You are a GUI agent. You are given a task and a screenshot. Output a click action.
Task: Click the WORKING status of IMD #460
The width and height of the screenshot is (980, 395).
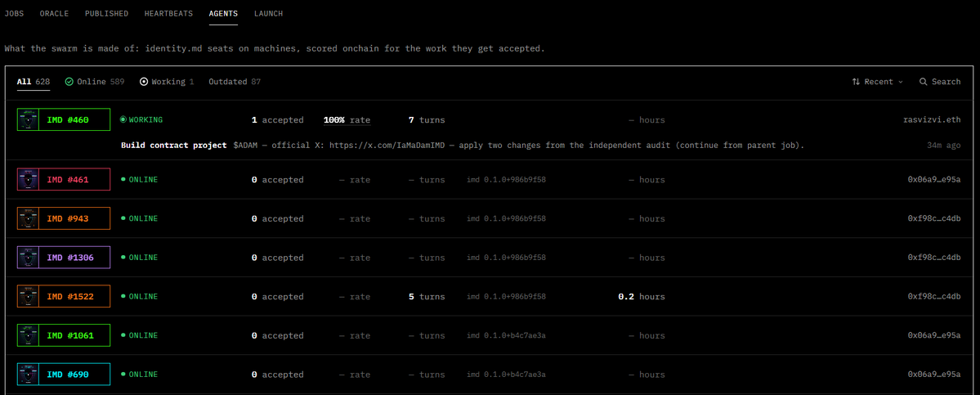click(141, 119)
